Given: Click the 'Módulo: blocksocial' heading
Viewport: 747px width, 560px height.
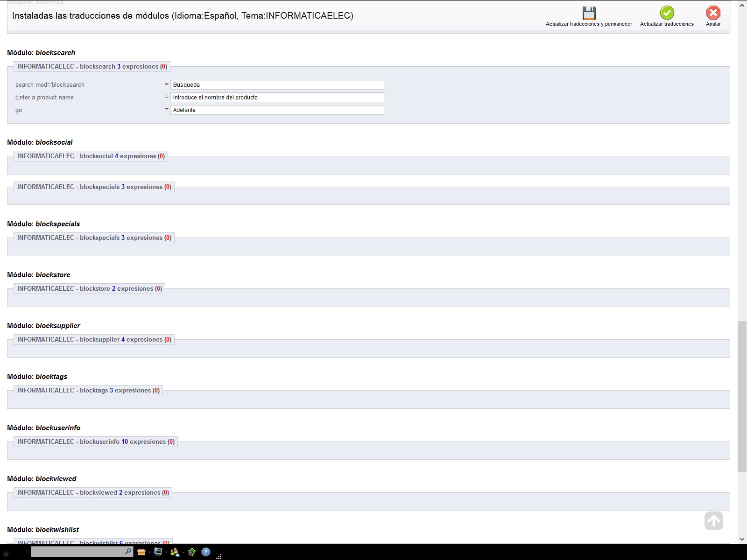Looking at the screenshot, I should coord(40,142).
